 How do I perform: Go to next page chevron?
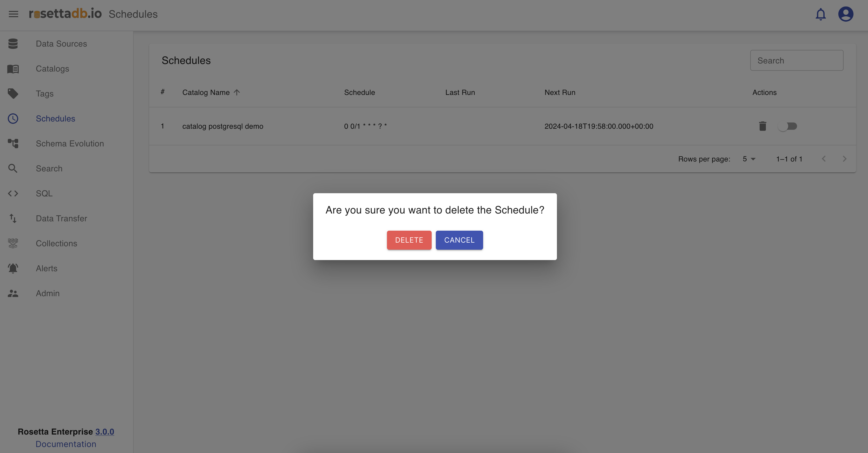(x=844, y=159)
